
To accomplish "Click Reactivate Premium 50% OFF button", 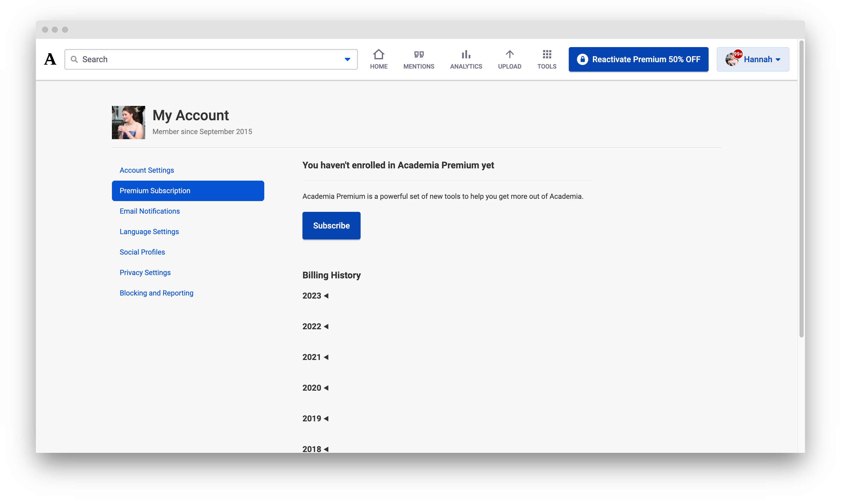I will click(638, 59).
